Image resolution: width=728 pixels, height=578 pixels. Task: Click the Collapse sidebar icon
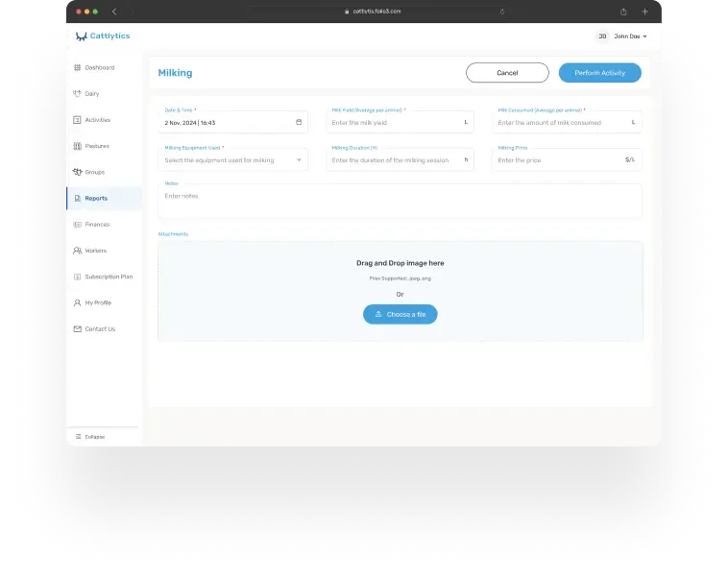tap(78, 437)
